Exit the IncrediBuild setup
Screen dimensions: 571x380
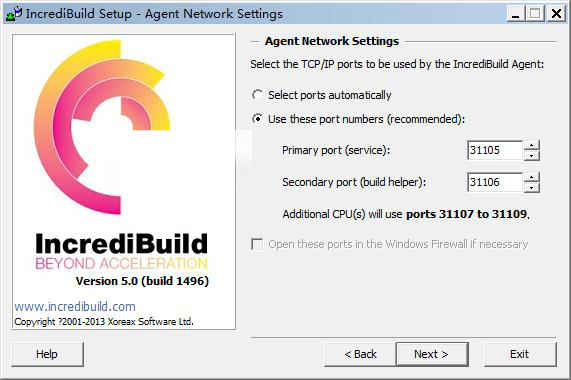(x=520, y=354)
